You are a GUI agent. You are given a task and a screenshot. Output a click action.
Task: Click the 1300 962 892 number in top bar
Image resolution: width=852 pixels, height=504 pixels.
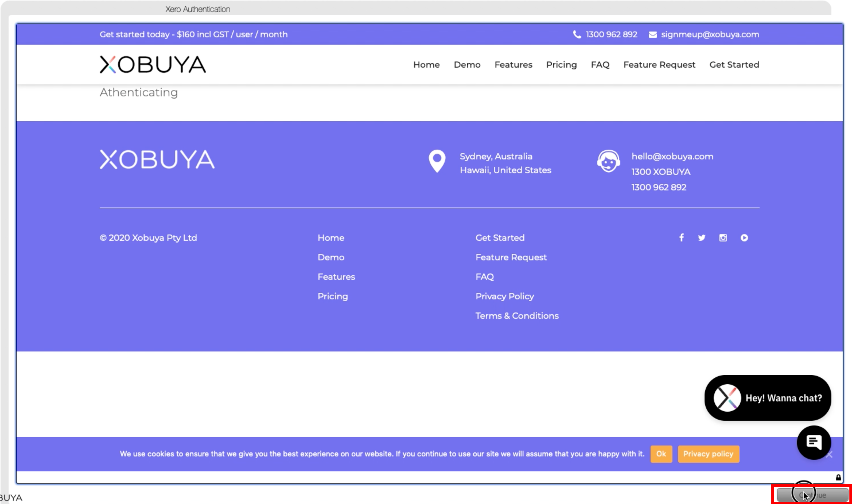(x=611, y=34)
